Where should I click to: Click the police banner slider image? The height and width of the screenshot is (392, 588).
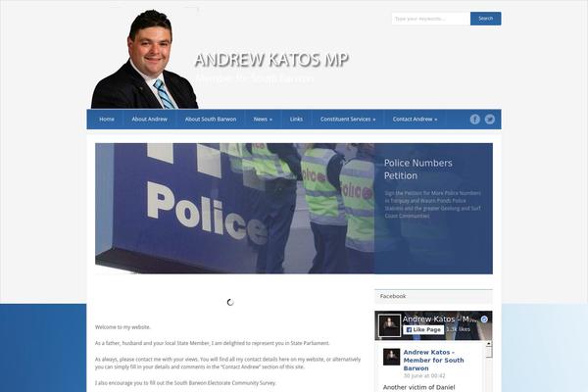point(235,208)
